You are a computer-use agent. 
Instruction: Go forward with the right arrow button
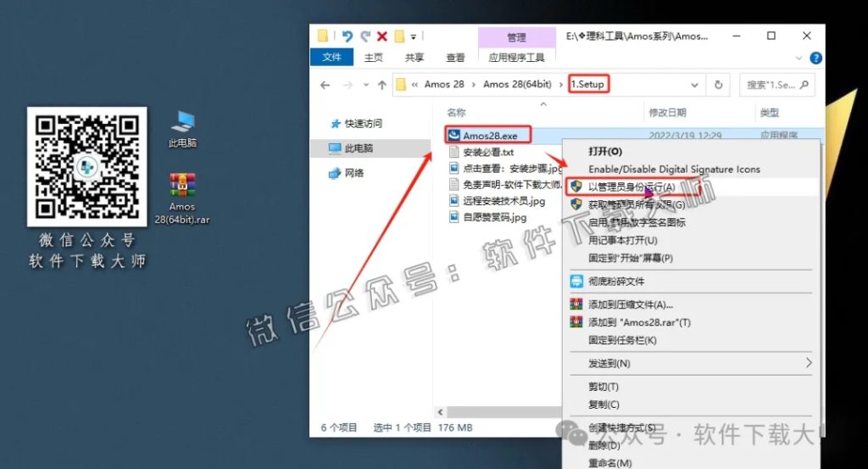[x=348, y=85]
